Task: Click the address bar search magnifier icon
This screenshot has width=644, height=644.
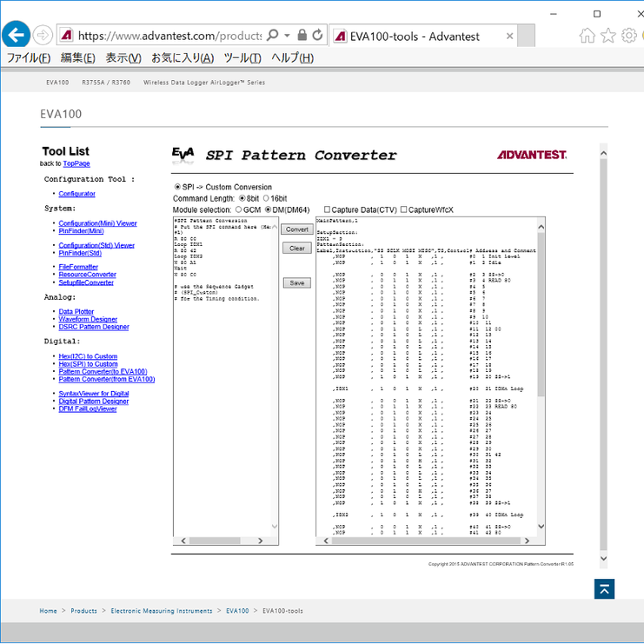Action: pyautogui.click(x=273, y=36)
